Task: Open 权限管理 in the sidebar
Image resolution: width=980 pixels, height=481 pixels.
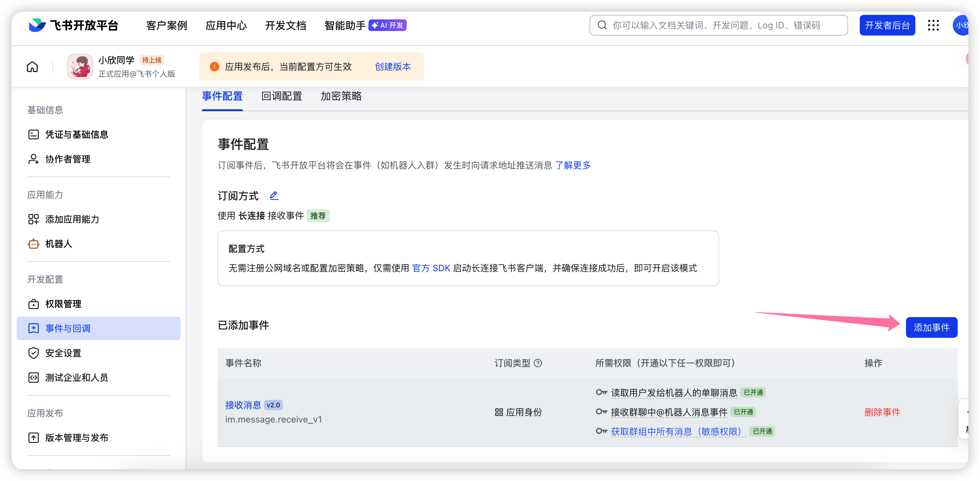Action: (x=63, y=304)
